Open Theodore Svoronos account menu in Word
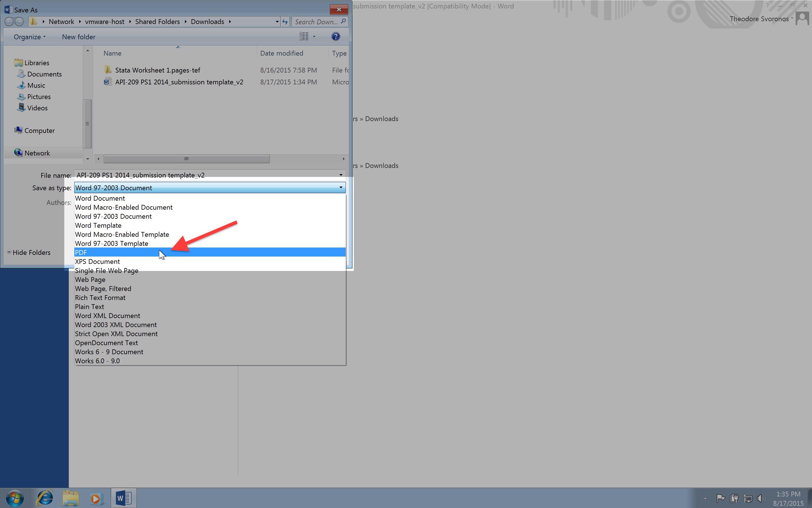Screen dimensions: 812x508 (x=762, y=19)
